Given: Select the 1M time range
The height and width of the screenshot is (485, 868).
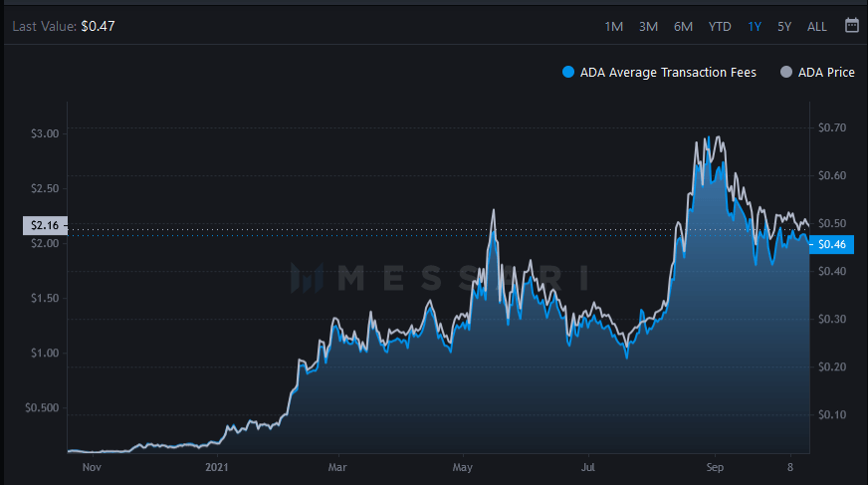Looking at the screenshot, I should point(614,26).
